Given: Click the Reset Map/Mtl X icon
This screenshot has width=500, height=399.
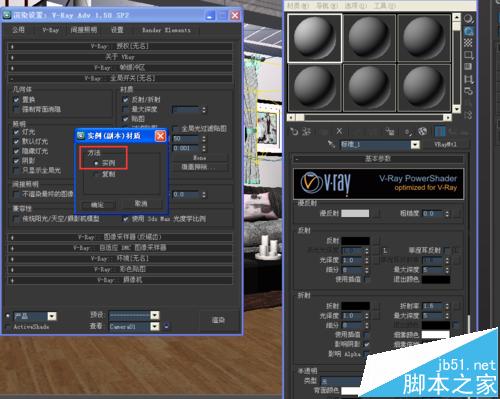Looking at the screenshot, I should (339, 131).
